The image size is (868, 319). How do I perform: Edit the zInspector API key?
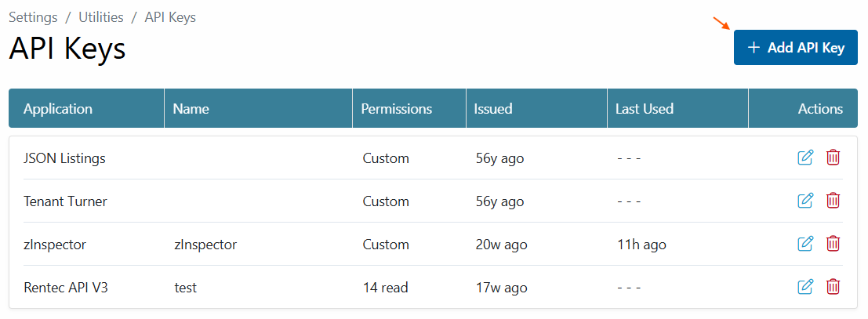(805, 244)
